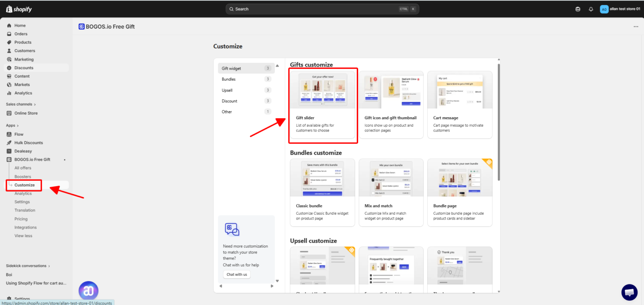Viewport: 644px width, 305px height.
Task: Click into the top Search bar
Action: click(322, 9)
